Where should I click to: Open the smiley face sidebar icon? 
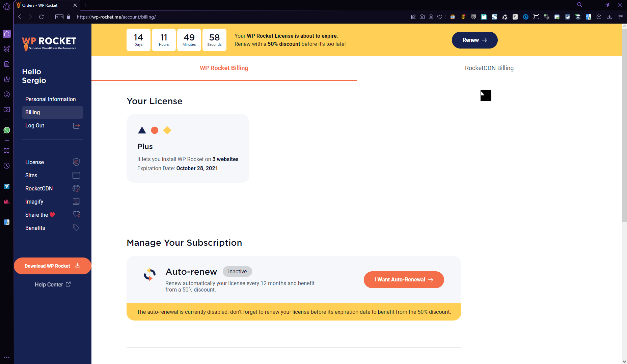pyautogui.click(x=7, y=94)
